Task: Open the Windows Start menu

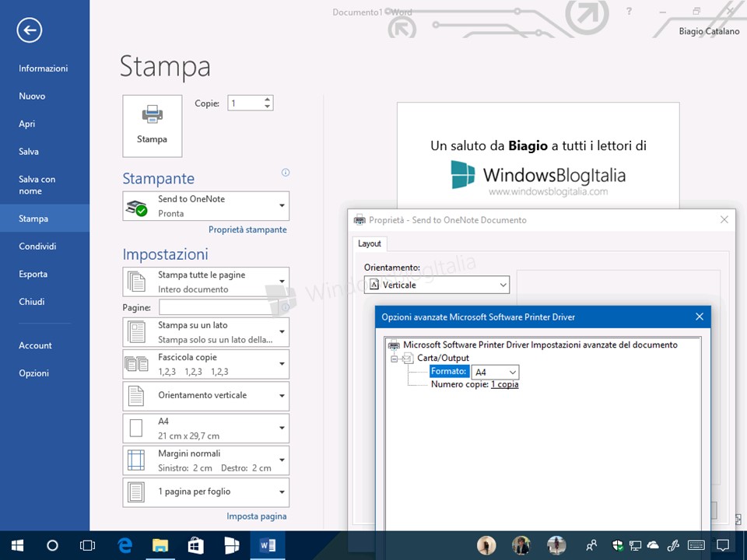Action: coord(18,545)
